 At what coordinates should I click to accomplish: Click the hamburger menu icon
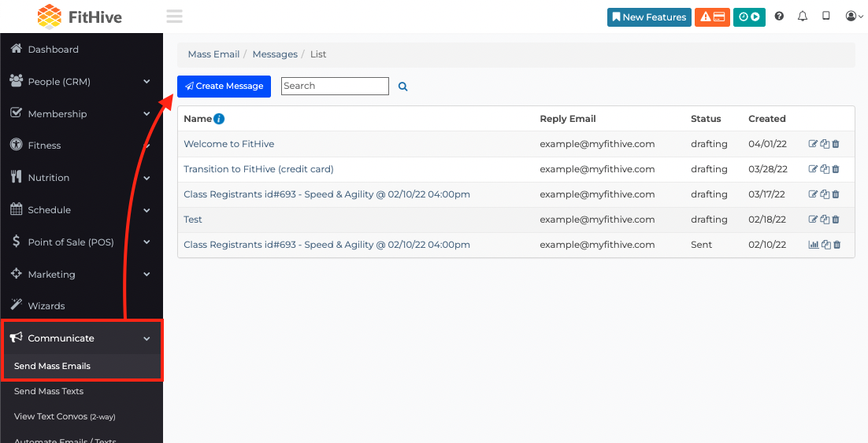click(x=174, y=16)
